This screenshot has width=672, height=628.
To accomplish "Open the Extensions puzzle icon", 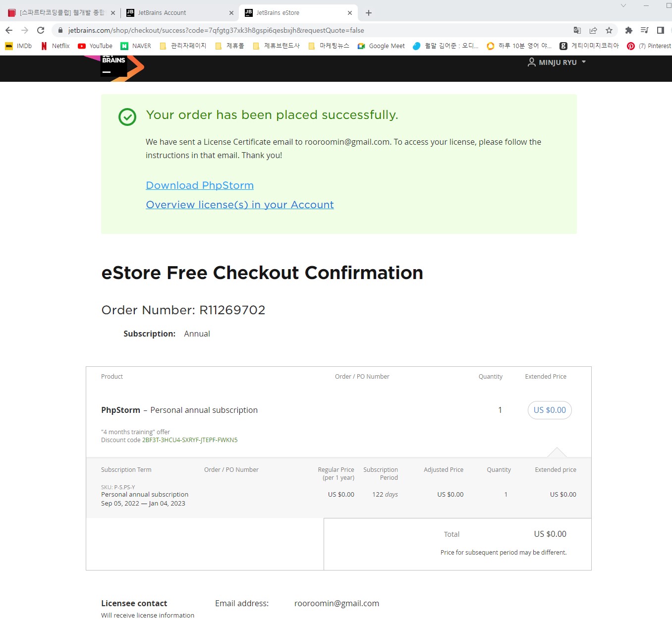I will pyautogui.click(x=629, y=30).
